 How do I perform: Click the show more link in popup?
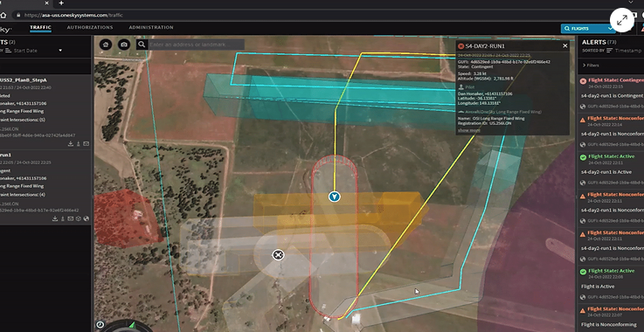click(469, 130)
